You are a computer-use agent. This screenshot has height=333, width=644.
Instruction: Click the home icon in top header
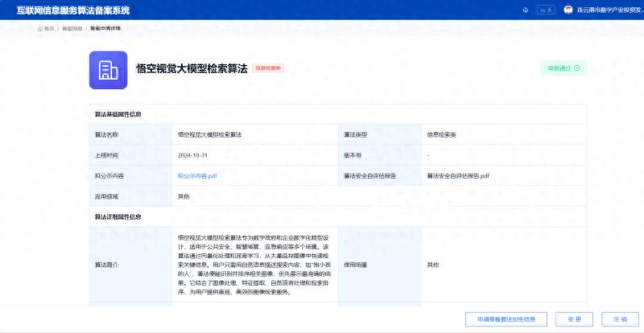point(526,10)
